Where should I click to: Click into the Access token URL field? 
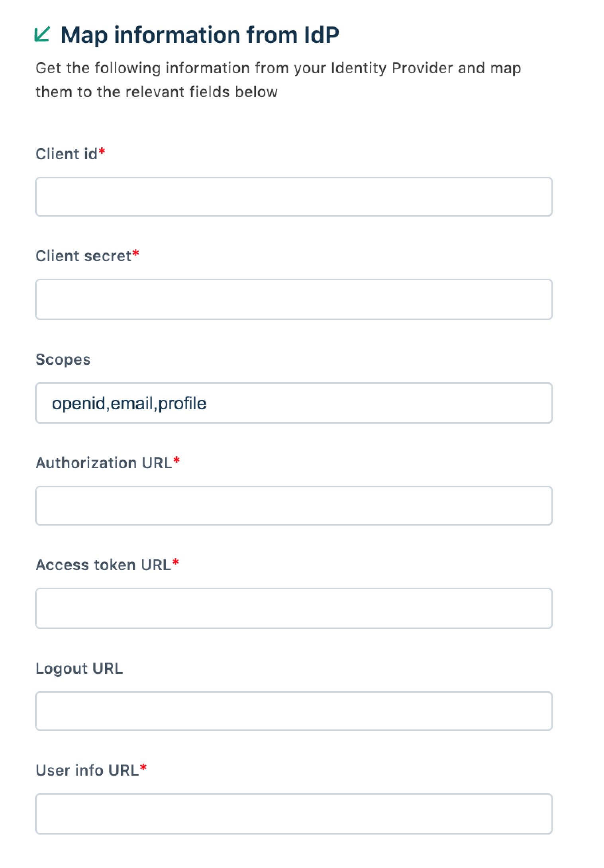294,608
